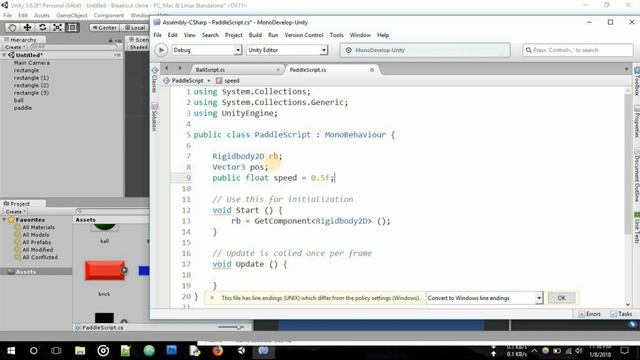
Task: Open the Convert to Windows line endings dropdown
Action: pyautogui.click(x=484, y=298)
